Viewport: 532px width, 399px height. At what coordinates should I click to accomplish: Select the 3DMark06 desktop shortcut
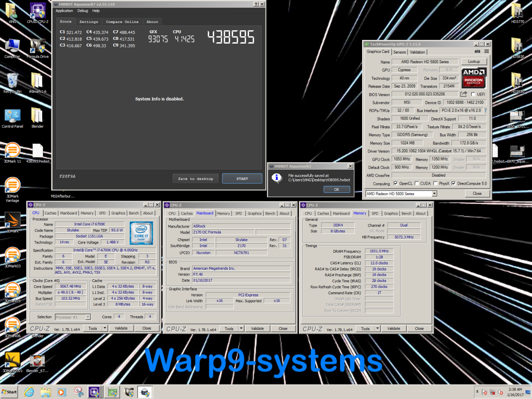12,327
